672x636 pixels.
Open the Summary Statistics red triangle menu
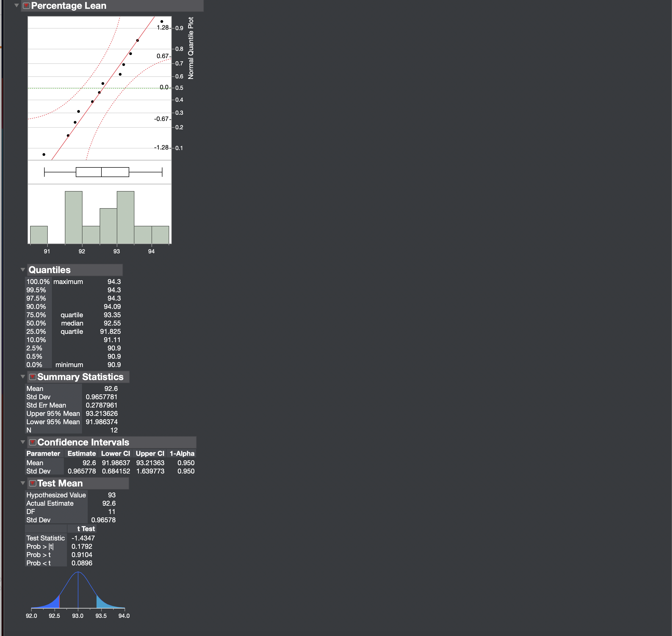tap(33, 377)
